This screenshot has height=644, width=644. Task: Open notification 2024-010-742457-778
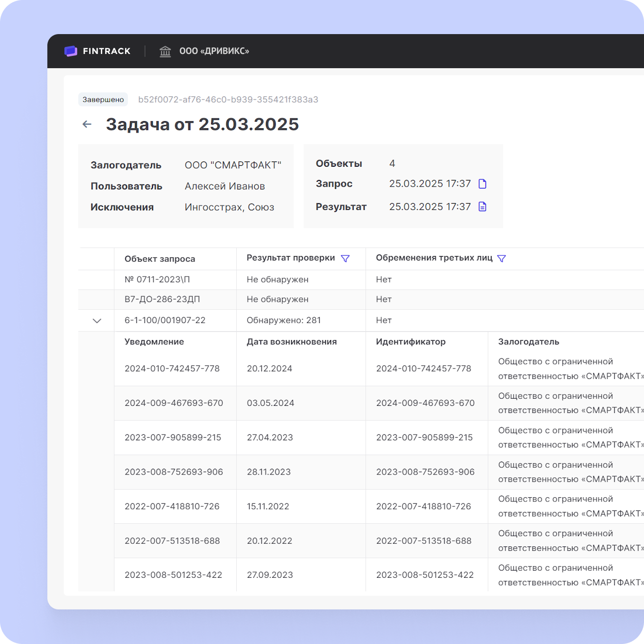[x=172, y=368]
